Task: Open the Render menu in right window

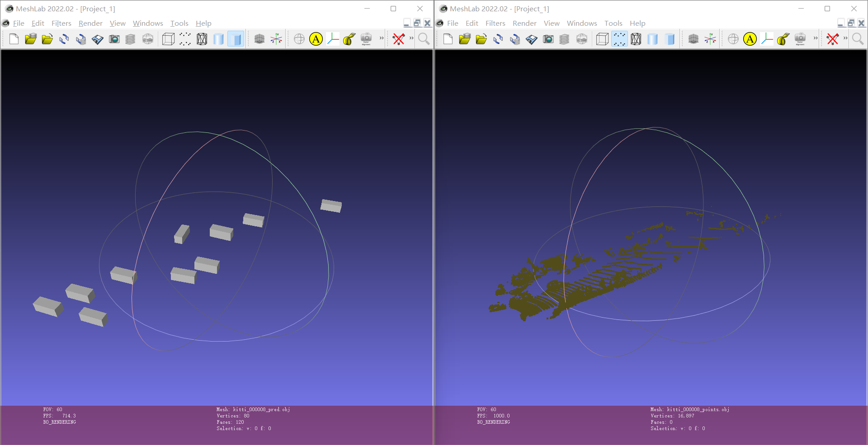Action: pyautogui.click(x=524, y=23)
